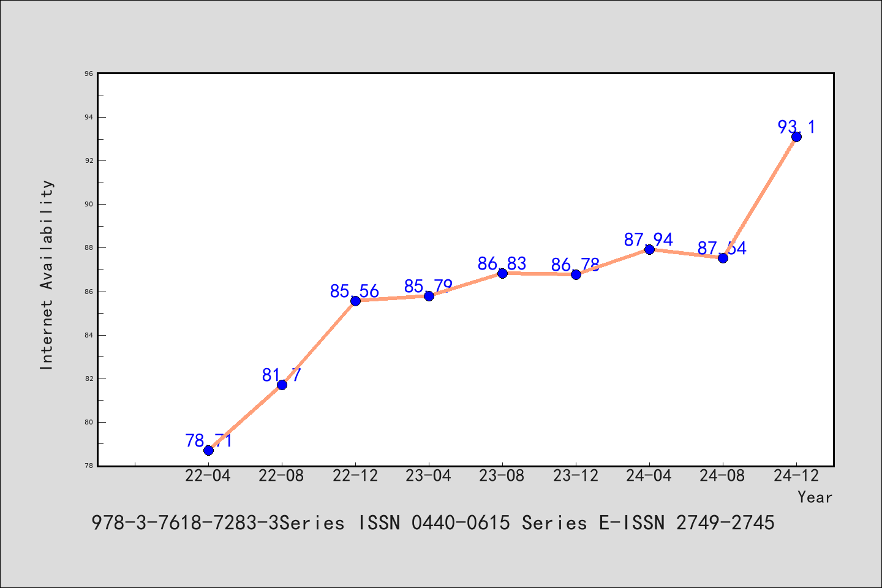
Task: Click the 86.83 data point at 23-08
Action: click(x=502, y=273)
